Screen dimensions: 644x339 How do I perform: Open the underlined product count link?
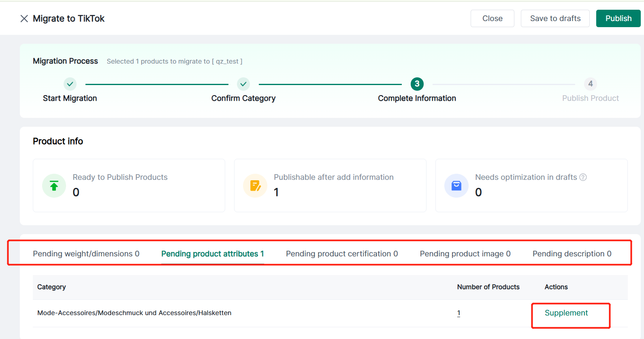[x=458, y=313]
